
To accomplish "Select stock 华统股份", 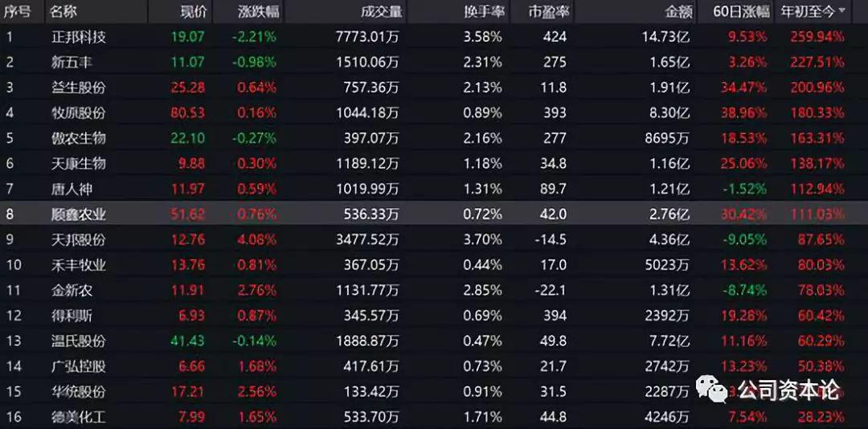I will pyautogui.click(x=78, y=392).
